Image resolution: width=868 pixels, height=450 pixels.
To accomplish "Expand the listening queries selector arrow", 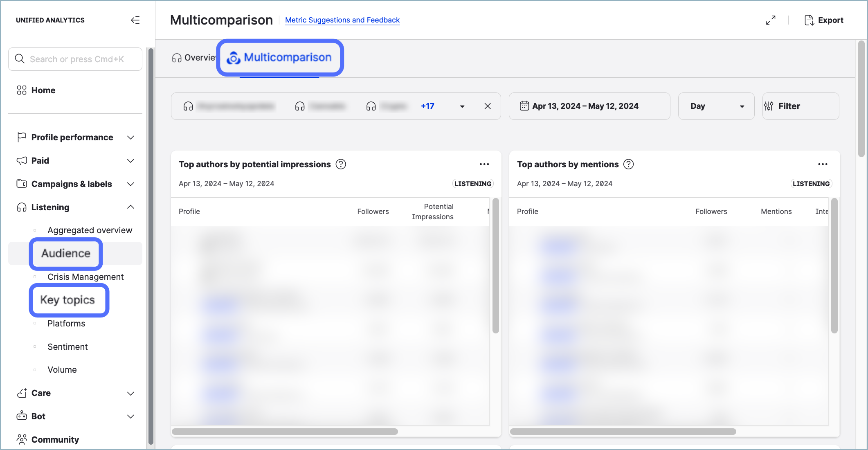I will point(462,106).
